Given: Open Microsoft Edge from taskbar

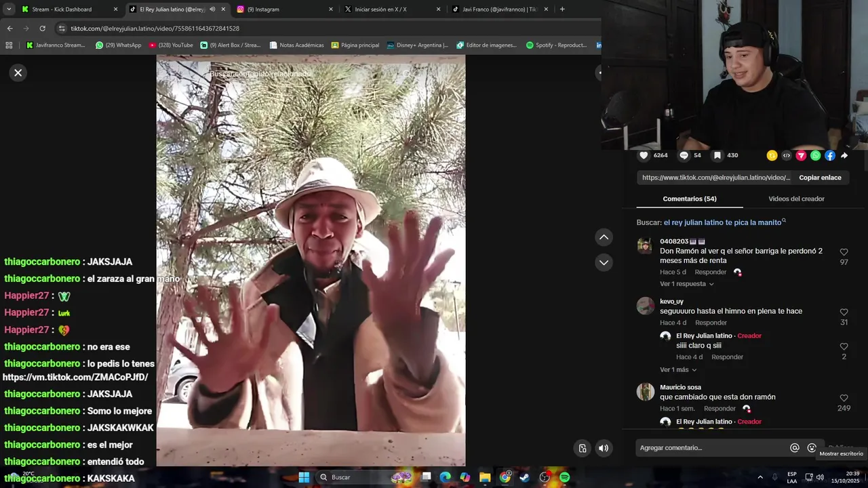Looking at the screenshot, I should [x=445, y=477].
